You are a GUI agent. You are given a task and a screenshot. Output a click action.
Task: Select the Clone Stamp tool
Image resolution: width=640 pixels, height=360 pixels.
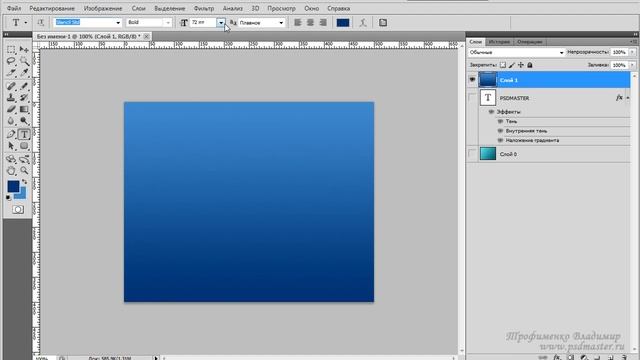tap(11, 98)
